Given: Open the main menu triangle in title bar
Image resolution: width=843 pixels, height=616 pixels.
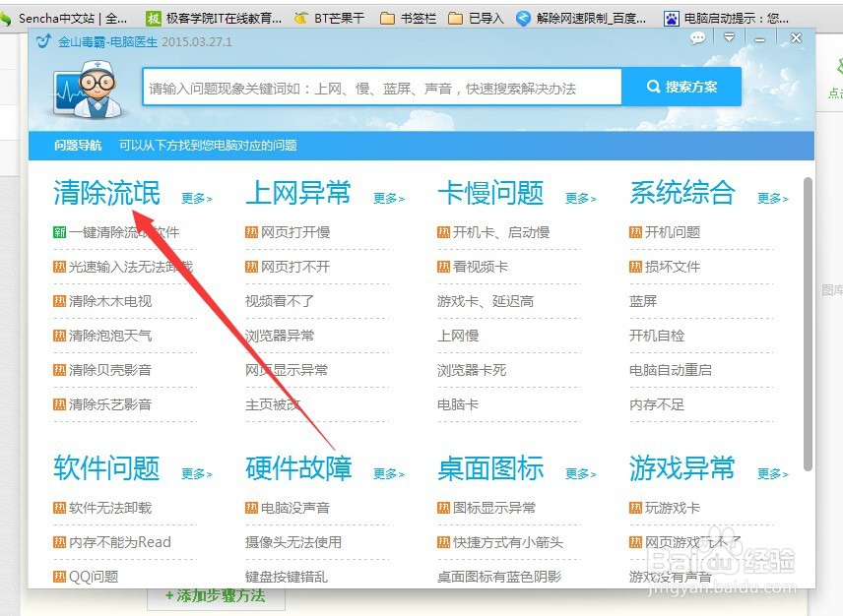Looking at the screenshot, I should (729, 37).
